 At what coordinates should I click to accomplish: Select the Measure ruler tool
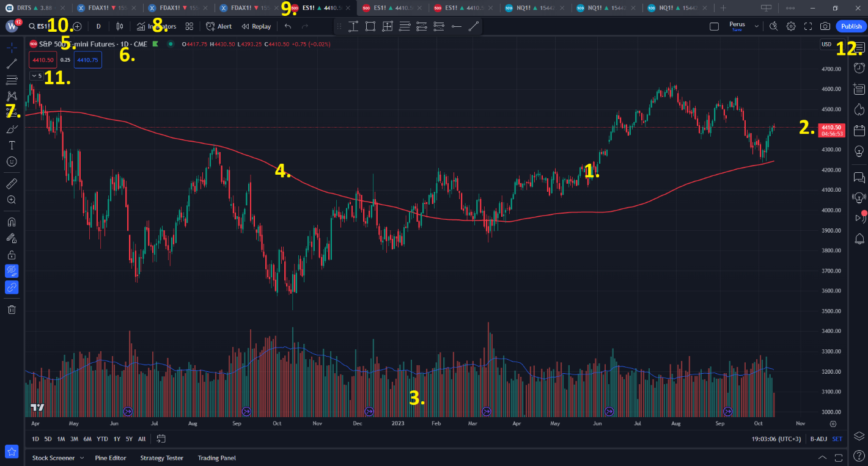click(x=12, y=183)
